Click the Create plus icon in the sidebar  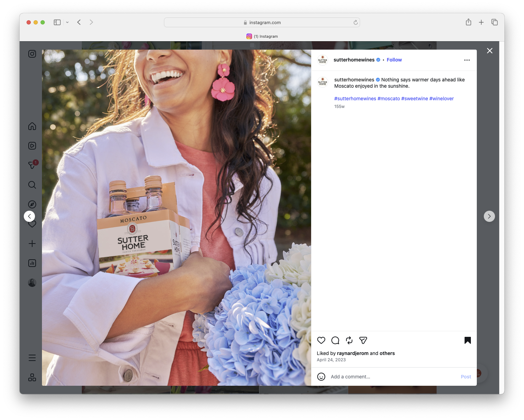(32, 244)
